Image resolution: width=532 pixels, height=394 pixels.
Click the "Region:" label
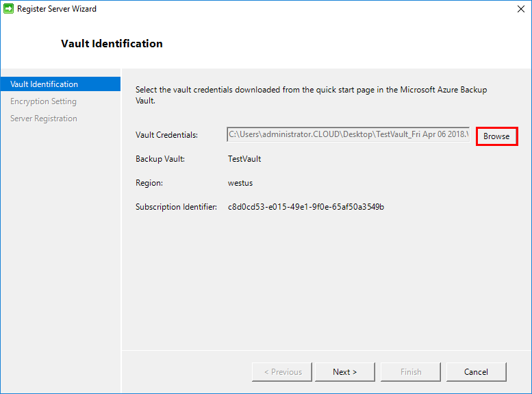pyautogui.click(x=151, y=183)
